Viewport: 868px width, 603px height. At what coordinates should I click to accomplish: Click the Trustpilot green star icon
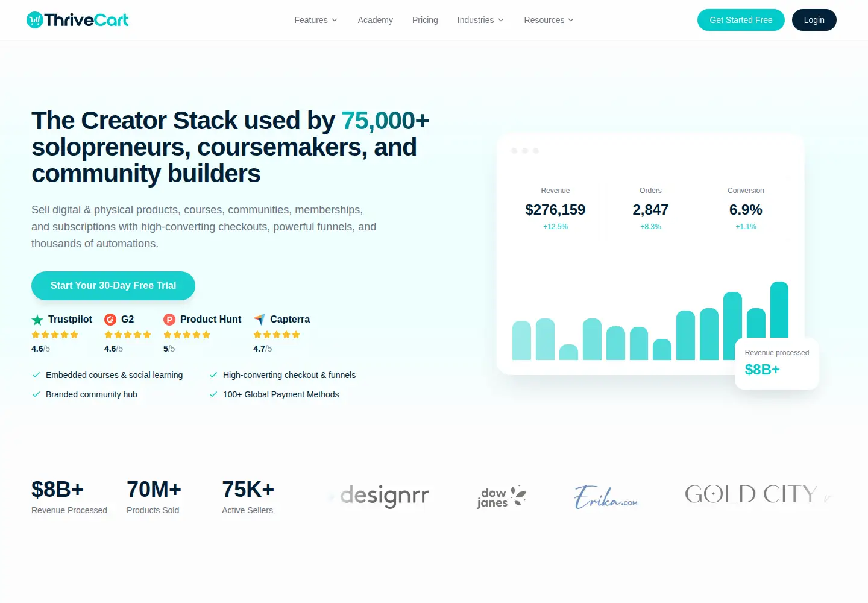[37, 320]
